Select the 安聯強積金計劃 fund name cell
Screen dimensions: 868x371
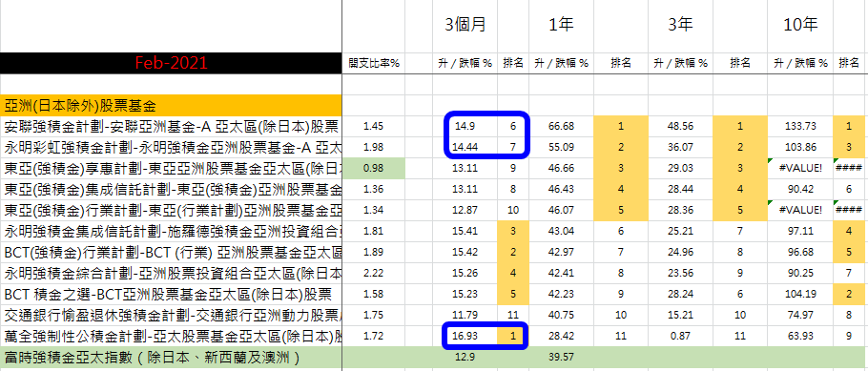click(171, 126)
